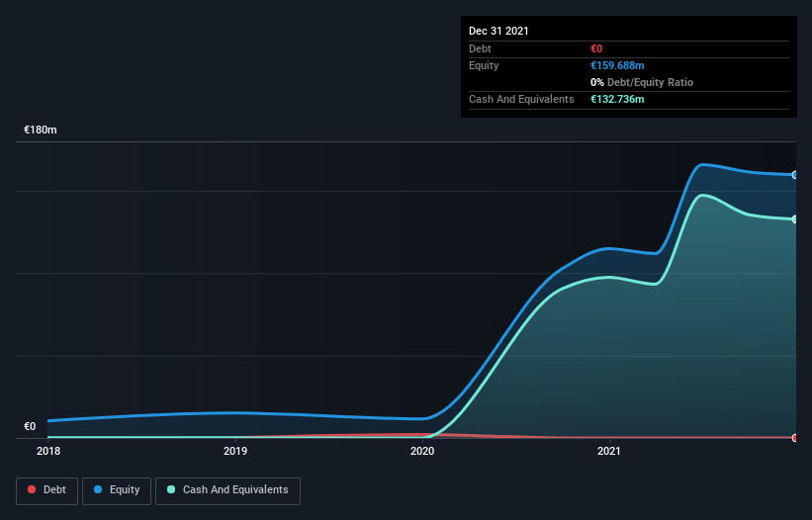Screen dimensions: 812x520
Task: Click the 2020 x-axis label
Action: pos(422,451)
